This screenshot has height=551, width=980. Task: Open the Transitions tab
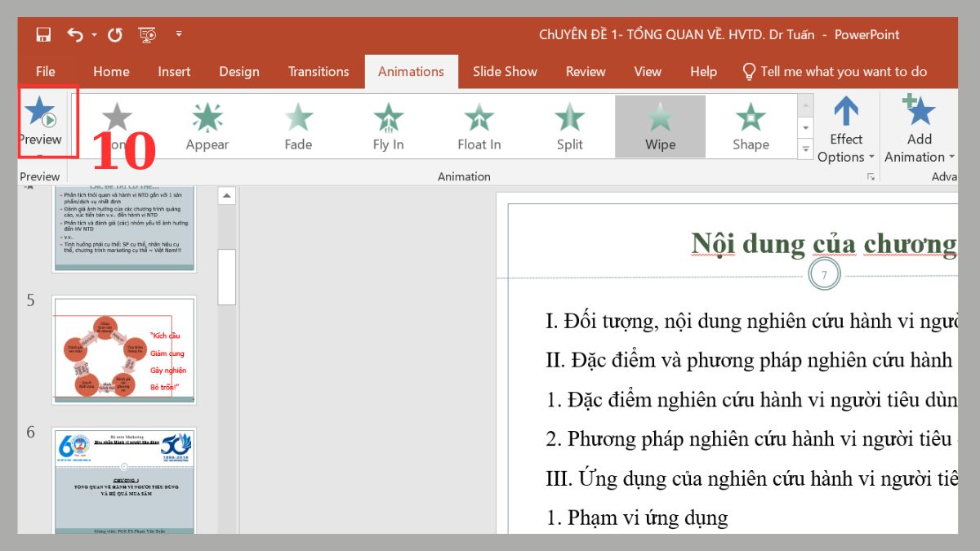click(x=318, y=72)
